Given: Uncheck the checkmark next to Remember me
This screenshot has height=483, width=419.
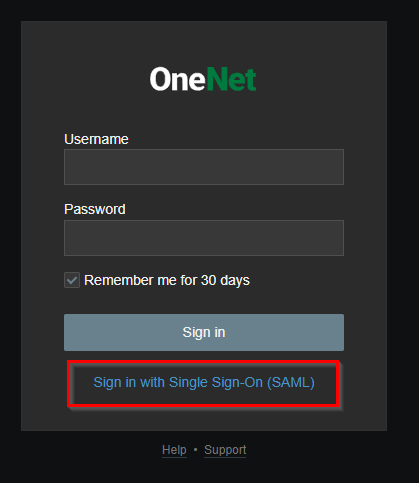Looking at the screenshot, I should (72, 280).
